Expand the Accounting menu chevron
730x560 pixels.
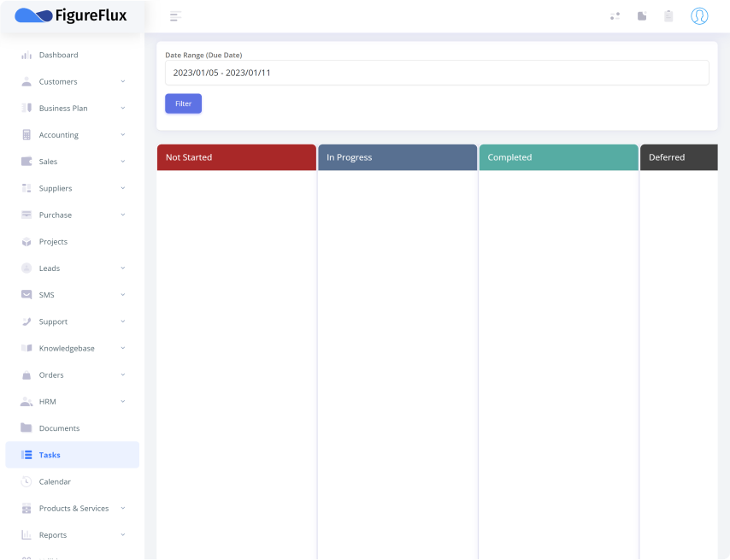point(123,135)
